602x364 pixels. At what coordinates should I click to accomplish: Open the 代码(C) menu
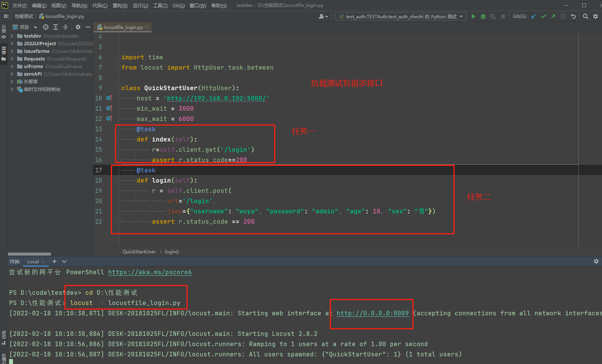[x=100, y=6]
